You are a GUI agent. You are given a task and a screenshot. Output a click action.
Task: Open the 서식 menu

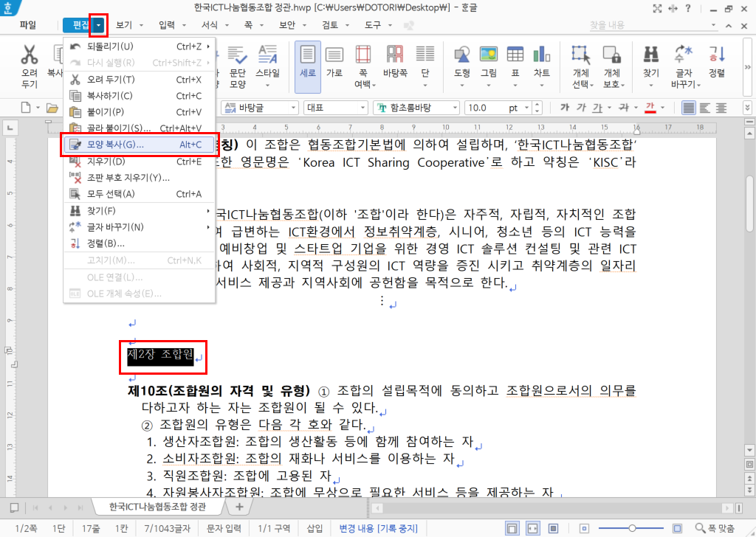210,25
